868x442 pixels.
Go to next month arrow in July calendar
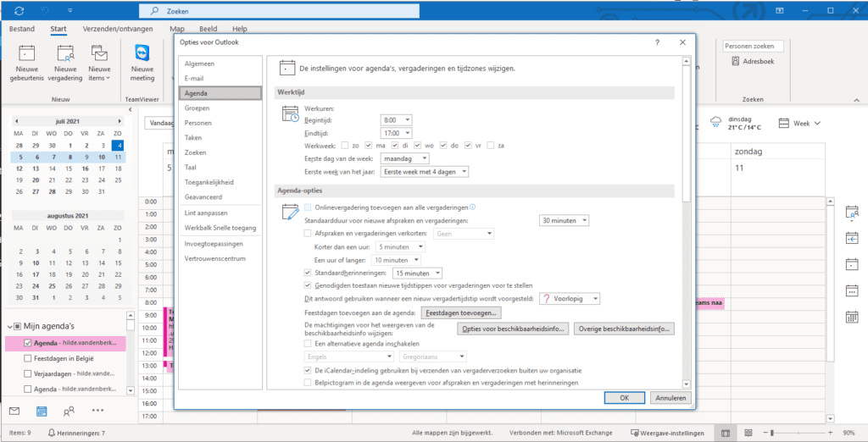[x=120, y=120]
